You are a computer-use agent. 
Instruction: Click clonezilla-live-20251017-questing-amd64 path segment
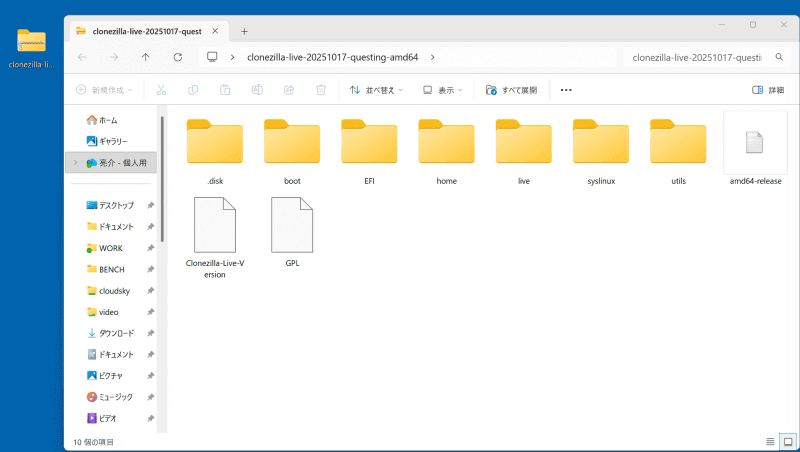(332, 57)
